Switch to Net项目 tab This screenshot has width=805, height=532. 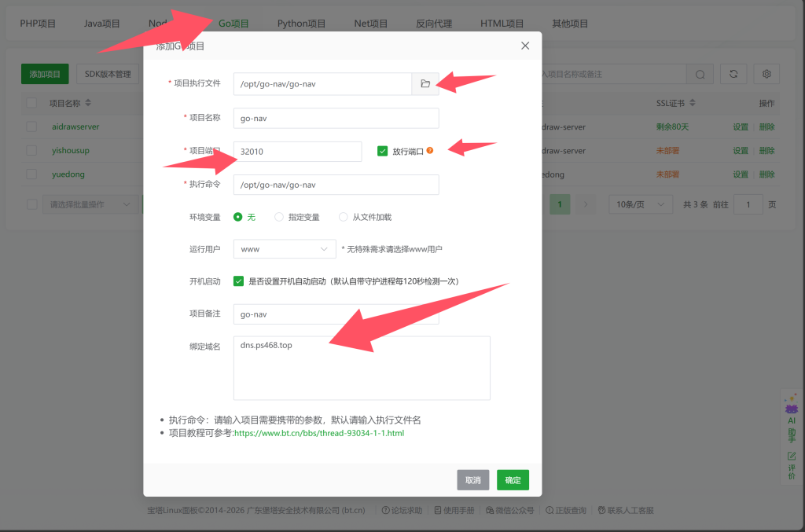point(371,24)
